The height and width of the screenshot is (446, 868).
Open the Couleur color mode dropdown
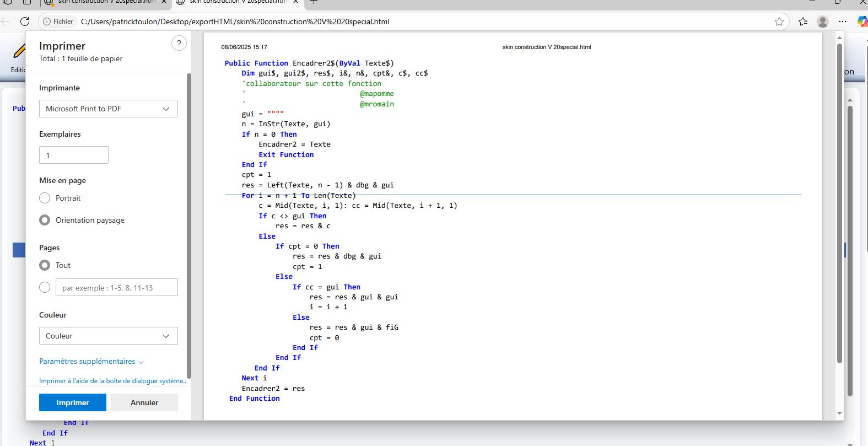(x=109, y=336)
